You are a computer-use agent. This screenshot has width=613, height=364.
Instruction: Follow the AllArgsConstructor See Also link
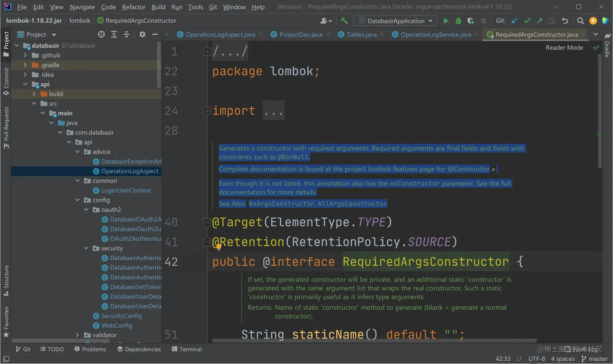point(352,204)
